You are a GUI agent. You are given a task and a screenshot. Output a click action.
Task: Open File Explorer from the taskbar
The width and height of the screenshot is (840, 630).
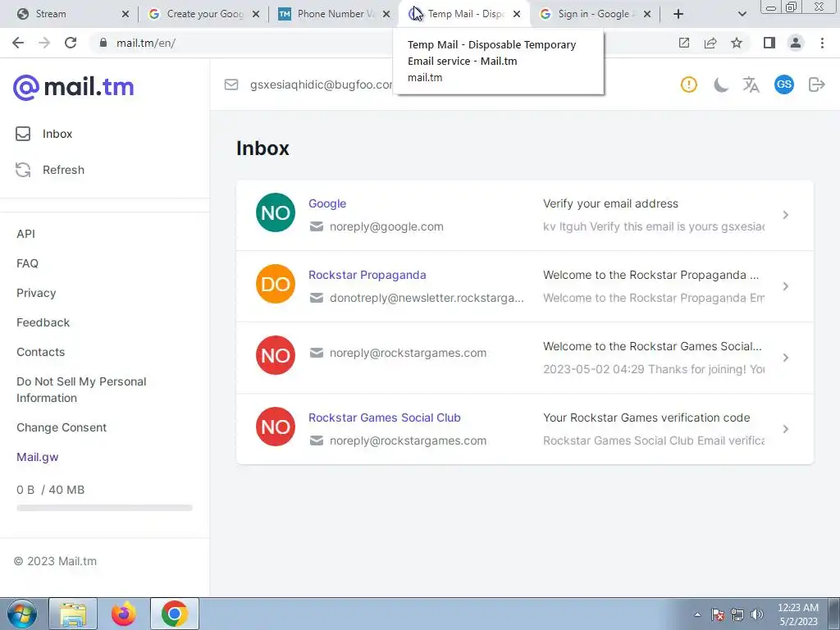coord(73,614)
